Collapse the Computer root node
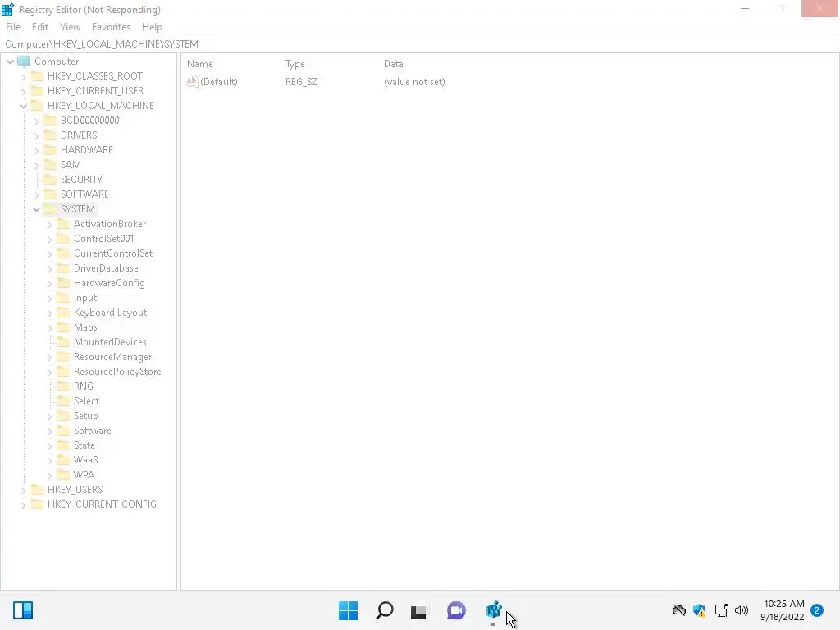 coord(10,62)
